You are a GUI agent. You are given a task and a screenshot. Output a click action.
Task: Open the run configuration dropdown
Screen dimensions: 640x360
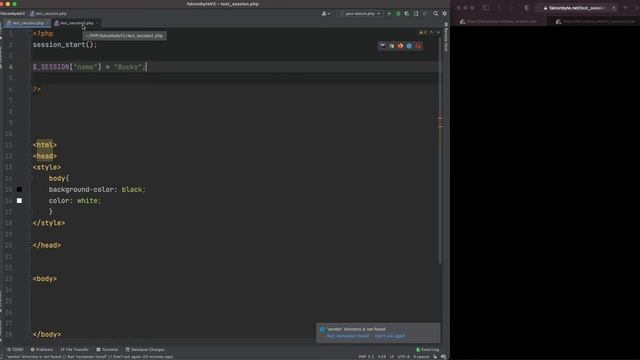point(360,13)
